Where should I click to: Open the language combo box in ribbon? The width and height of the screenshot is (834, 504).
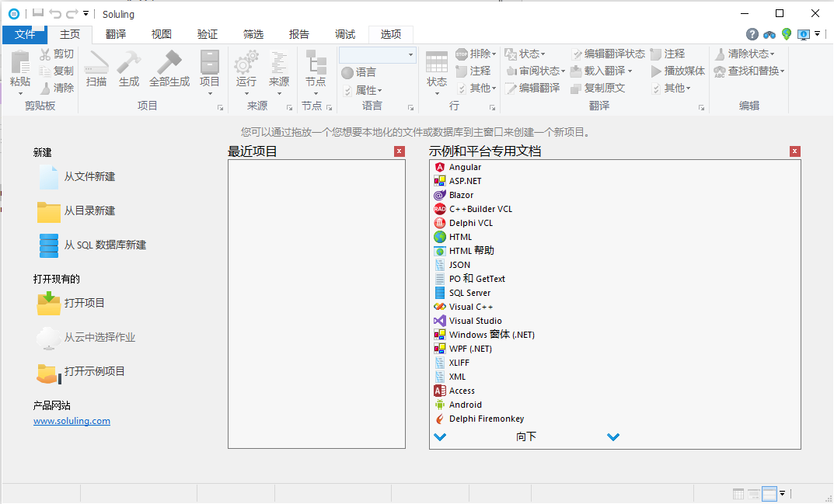[410, 55]
